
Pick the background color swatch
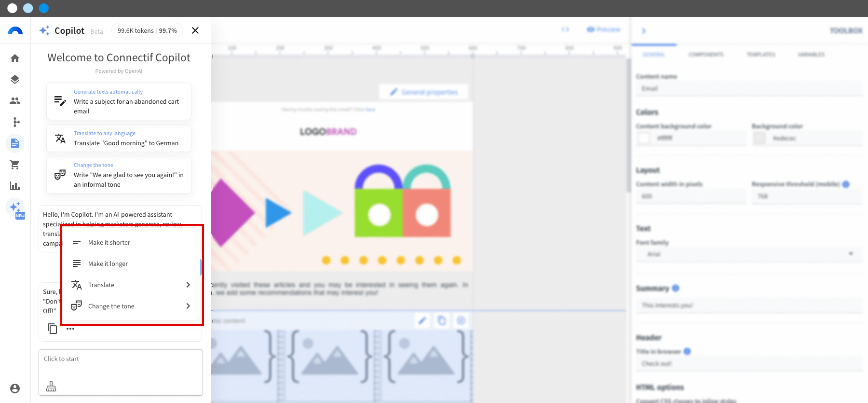[x=759, y=138]
